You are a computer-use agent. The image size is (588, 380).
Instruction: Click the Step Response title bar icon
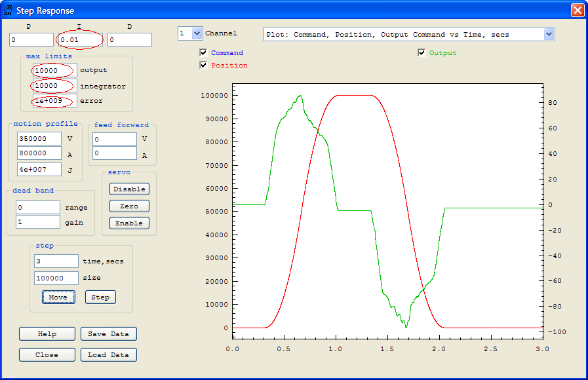8,10
